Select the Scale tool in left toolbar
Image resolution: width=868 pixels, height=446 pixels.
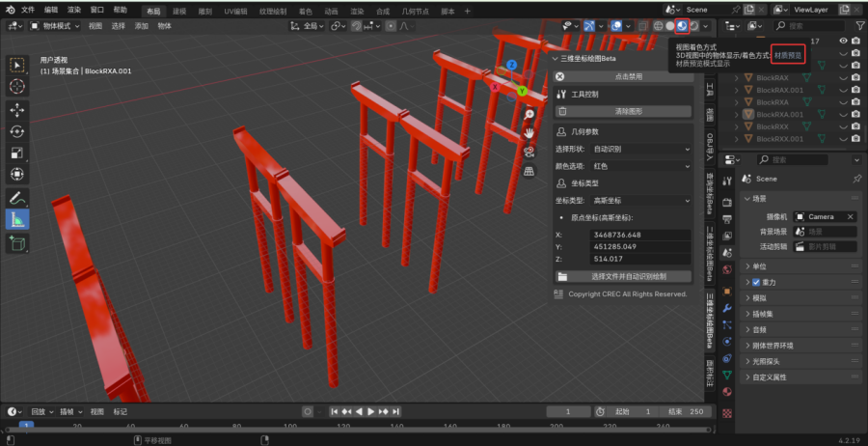pos(17,153)
